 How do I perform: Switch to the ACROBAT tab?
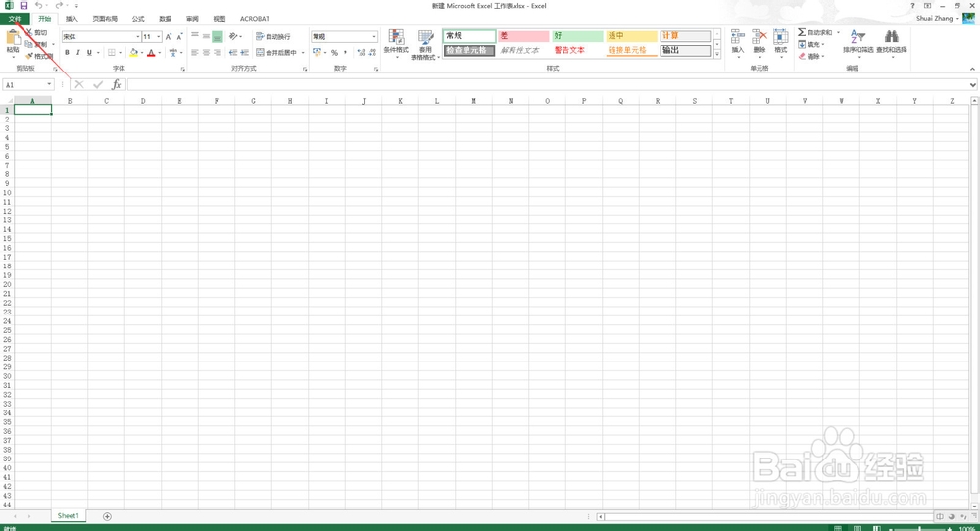click(x=255, y=19)
